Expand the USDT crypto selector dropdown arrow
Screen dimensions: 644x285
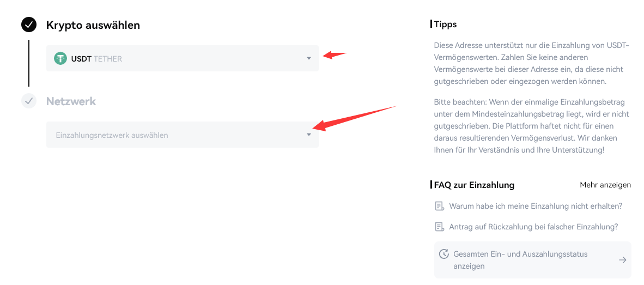click(309, 58)
